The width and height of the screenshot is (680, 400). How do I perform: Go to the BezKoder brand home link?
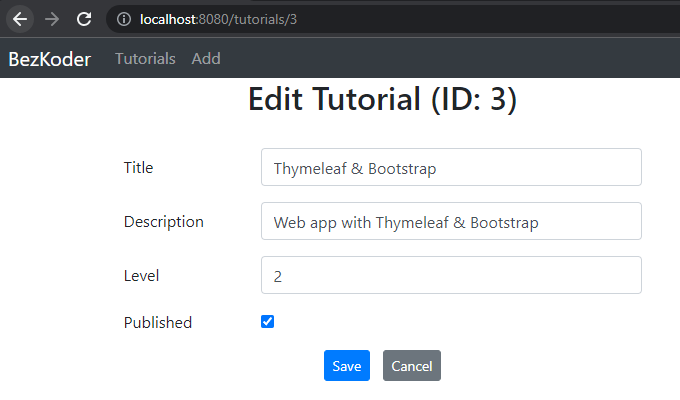coord(49,59)
